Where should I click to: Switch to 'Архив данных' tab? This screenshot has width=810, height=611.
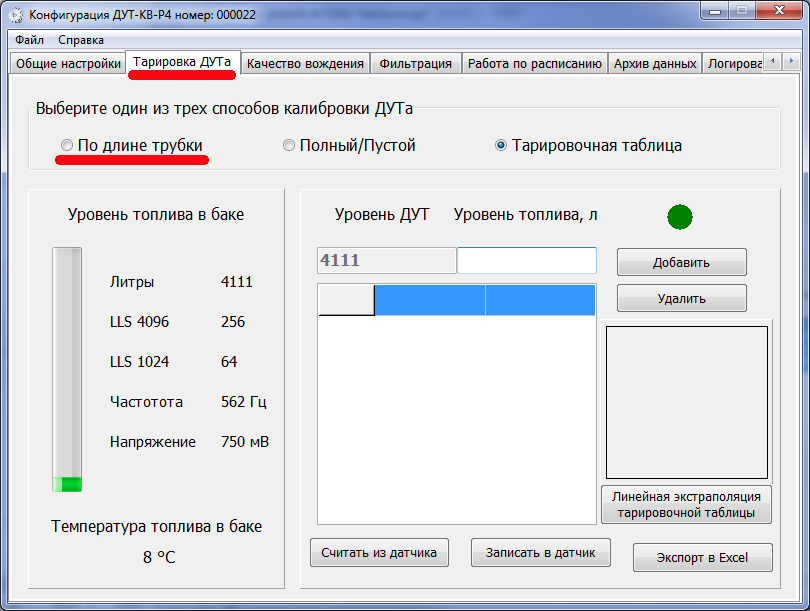click(x=655, y=64)
